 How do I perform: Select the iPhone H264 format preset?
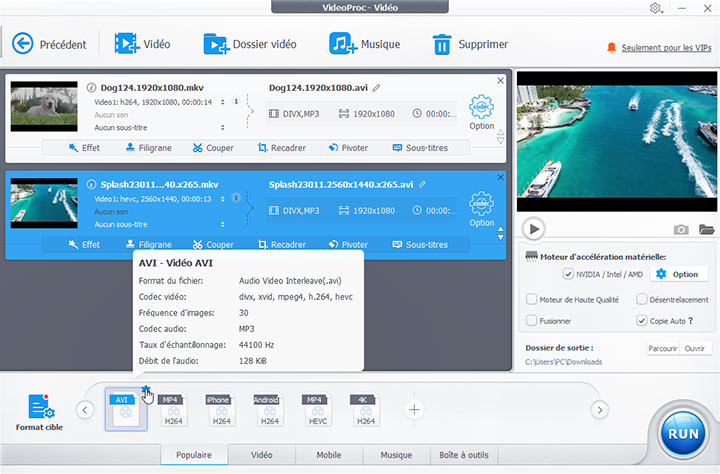coord(221,409)
